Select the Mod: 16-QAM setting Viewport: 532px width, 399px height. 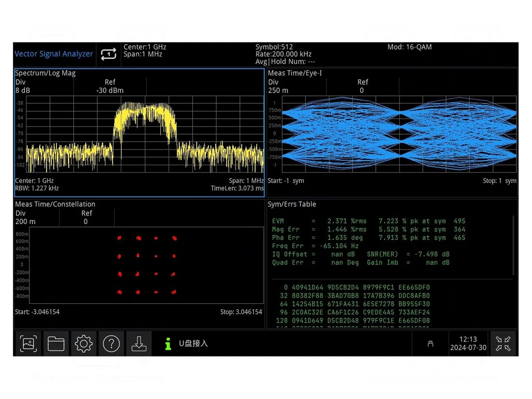click(410, 47)
